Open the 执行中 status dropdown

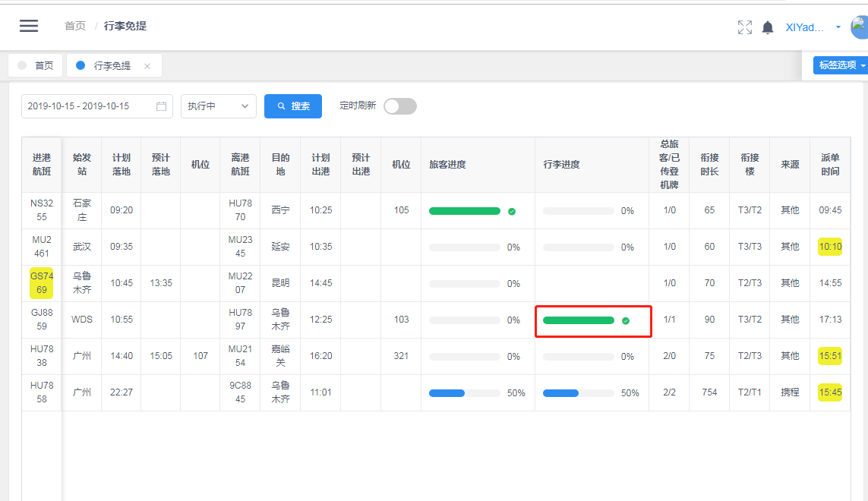coord(219,106)
